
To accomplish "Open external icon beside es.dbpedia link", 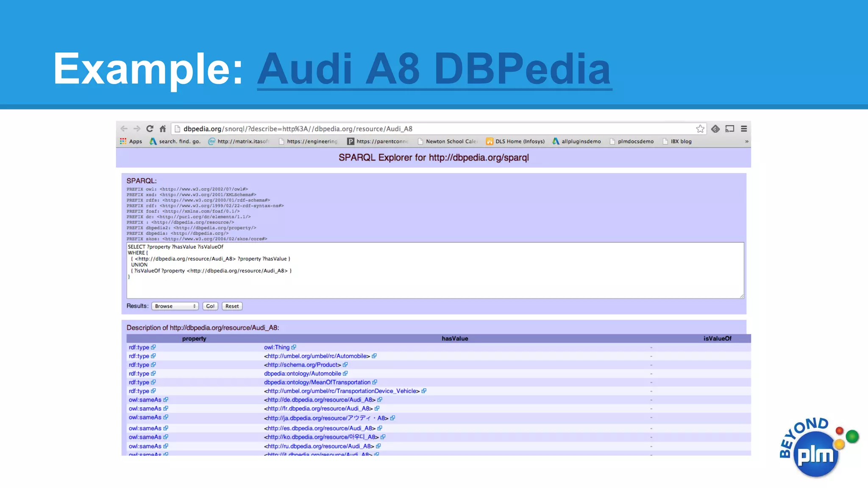I will point(380,428).
